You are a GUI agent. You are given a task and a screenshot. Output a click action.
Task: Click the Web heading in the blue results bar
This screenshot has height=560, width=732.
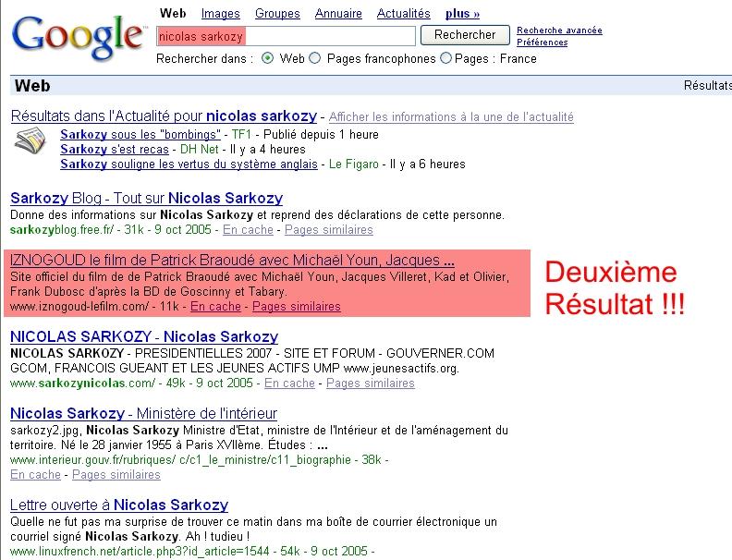[x=32, y=86]
